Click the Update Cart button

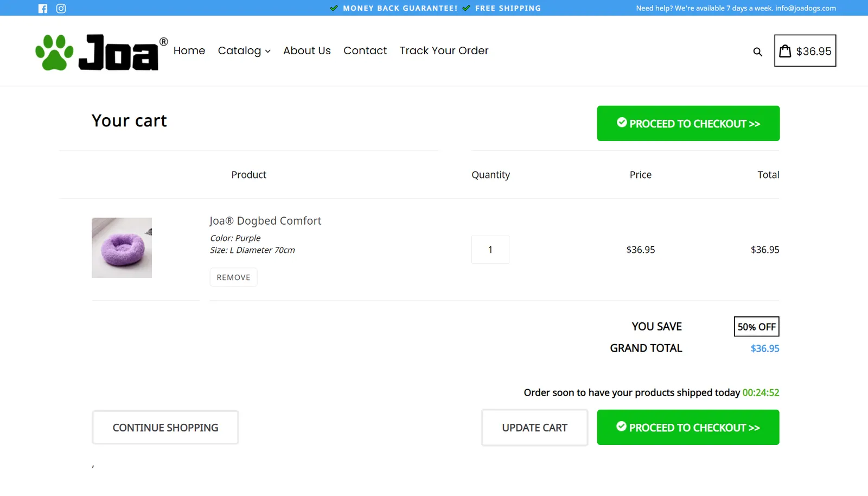[534, 428]
